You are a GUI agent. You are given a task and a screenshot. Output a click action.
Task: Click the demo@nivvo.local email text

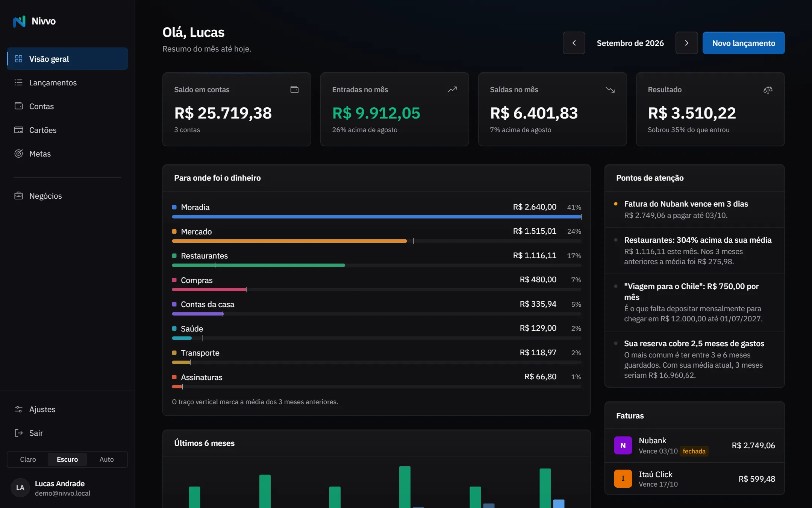63,493
